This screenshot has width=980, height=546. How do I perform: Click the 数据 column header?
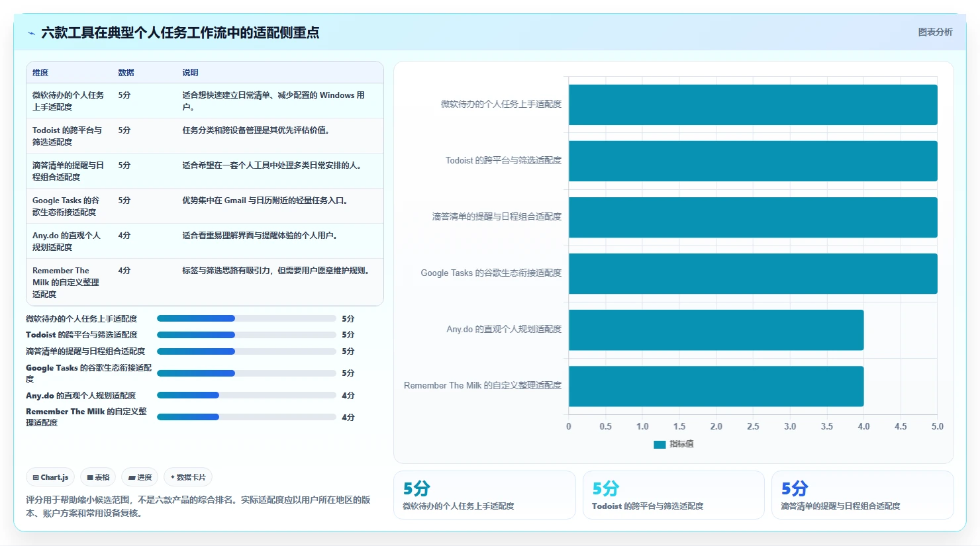[126, 73]
